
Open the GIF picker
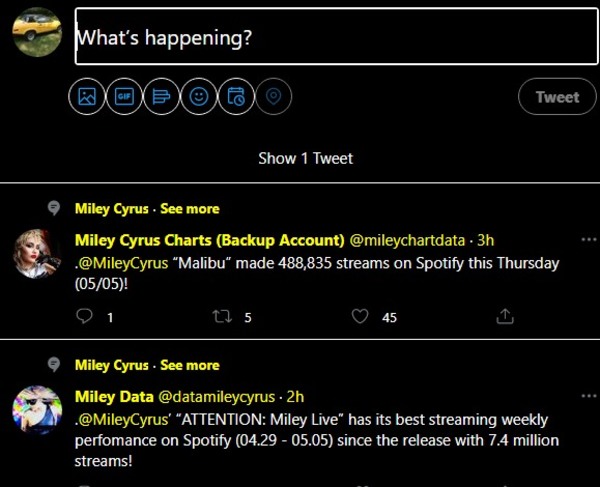pos(124,97)
